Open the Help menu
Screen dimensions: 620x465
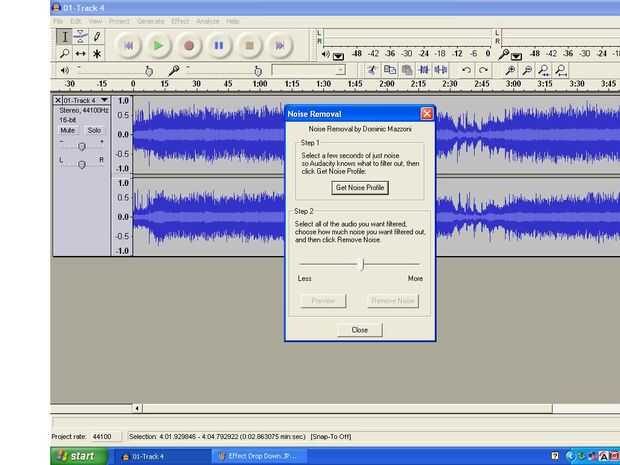point(233,21)
